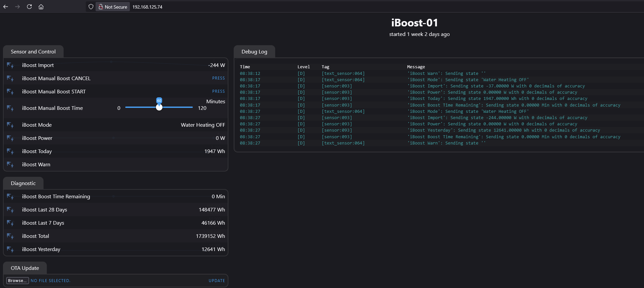Click the iBoost Total value 1739152 Wh
The width and height of the screenshot is (644, 288).
coord(211,236)
